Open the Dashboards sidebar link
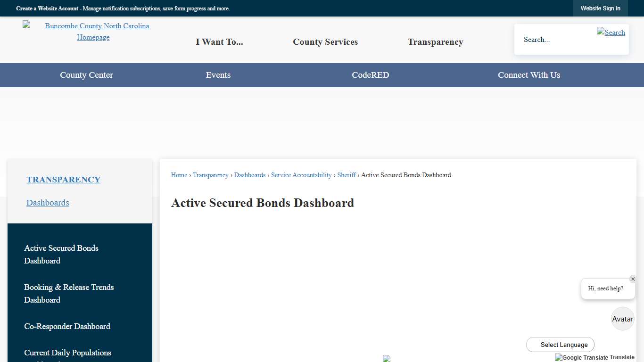Viewport: 644px width, 362px height. point(48,203)
